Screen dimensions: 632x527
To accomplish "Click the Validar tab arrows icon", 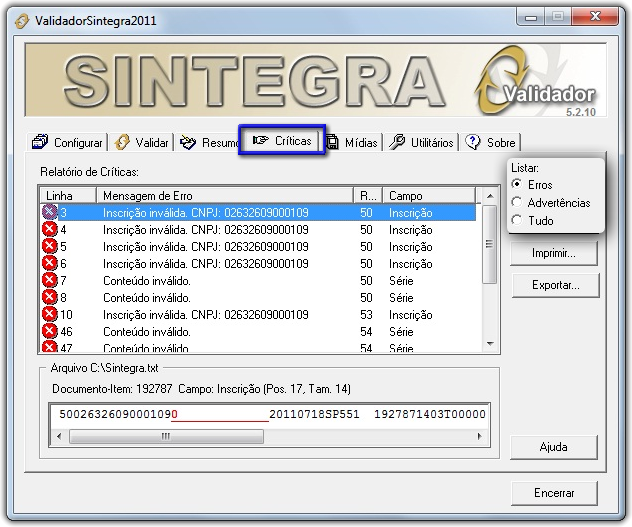I will pyautogui.click(x=122, y=142).
